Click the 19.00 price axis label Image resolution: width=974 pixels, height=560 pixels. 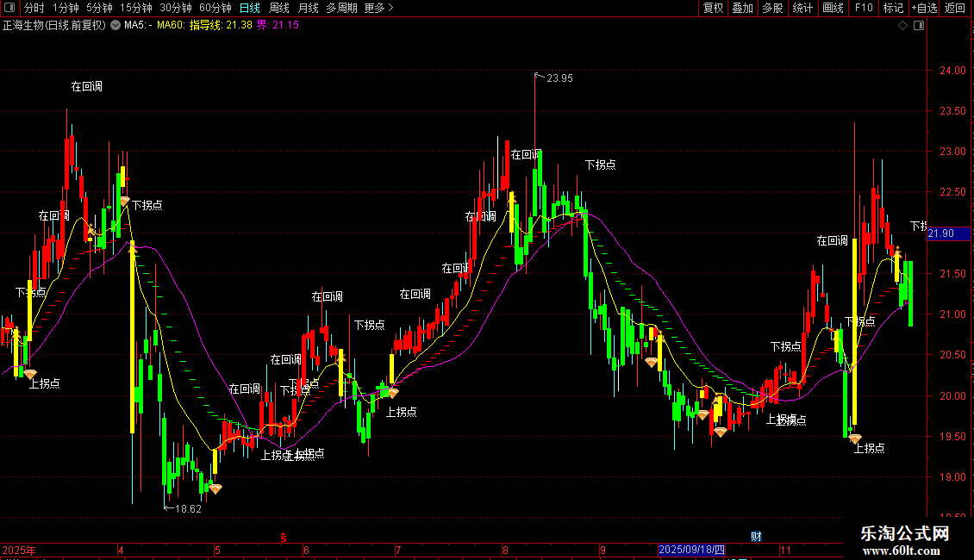tap(952, 477)
